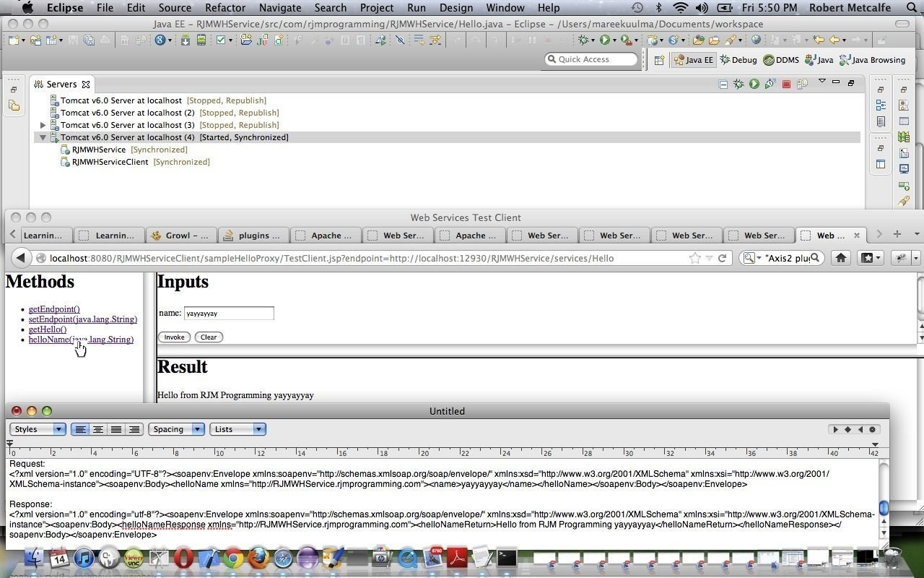Open the Lists dropdown
Viewport: 924px width, 578px height.
237,429
